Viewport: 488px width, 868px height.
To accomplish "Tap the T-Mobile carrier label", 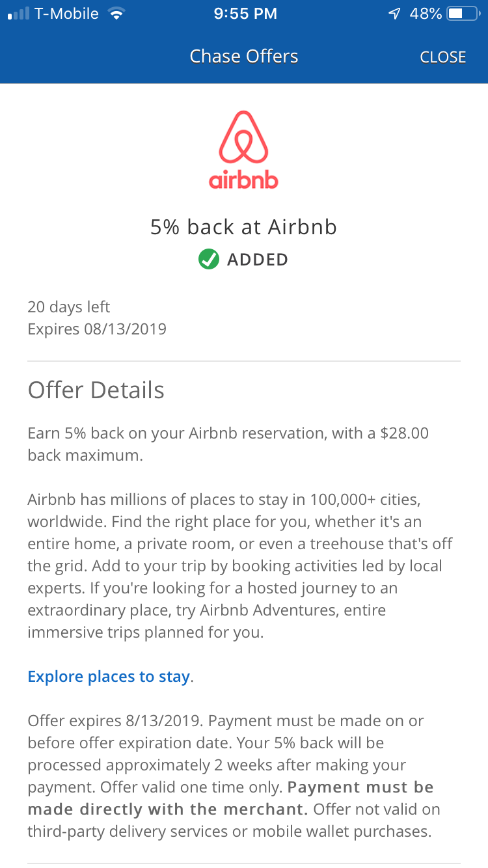I will [x=66, y=14].
